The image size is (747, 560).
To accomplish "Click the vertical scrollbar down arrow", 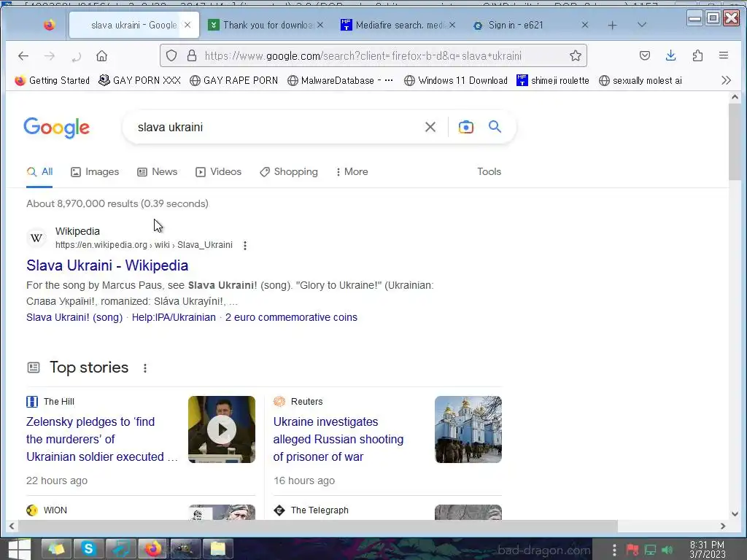I will (x=735, y=514).
